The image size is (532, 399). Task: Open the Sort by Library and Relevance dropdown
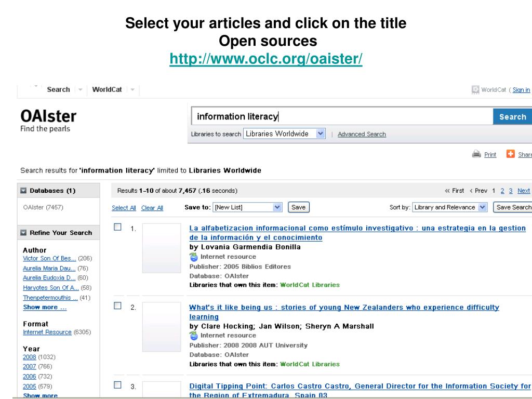click(449, 207)
